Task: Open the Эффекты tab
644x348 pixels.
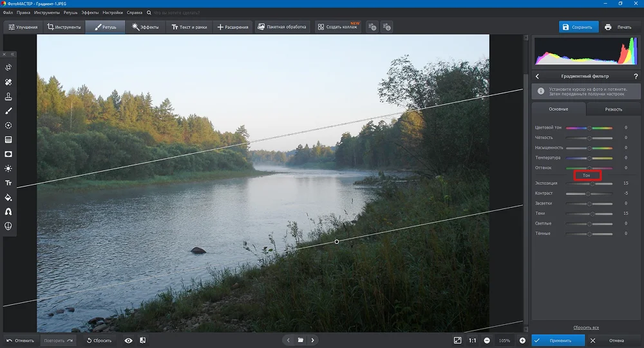Action: (146, 27)
